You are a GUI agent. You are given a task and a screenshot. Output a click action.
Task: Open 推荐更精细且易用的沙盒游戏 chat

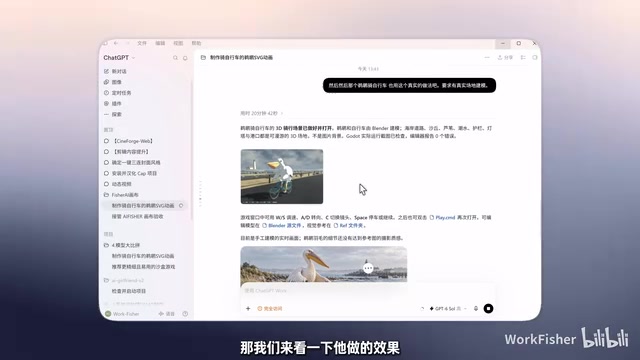pos(143,267)
